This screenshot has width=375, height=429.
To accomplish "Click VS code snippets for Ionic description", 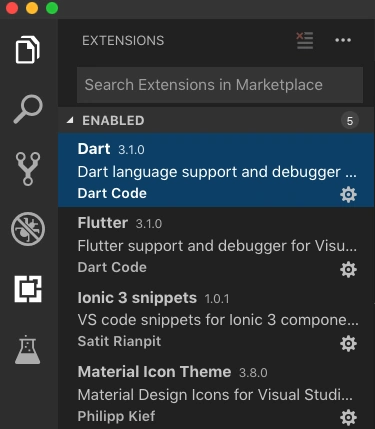I will click(x=218, y=320).
